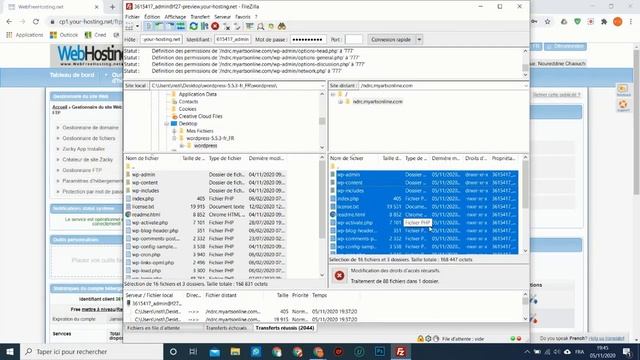
Task: Click the green Refresh listings icon
Action: (x=193, y=27)
